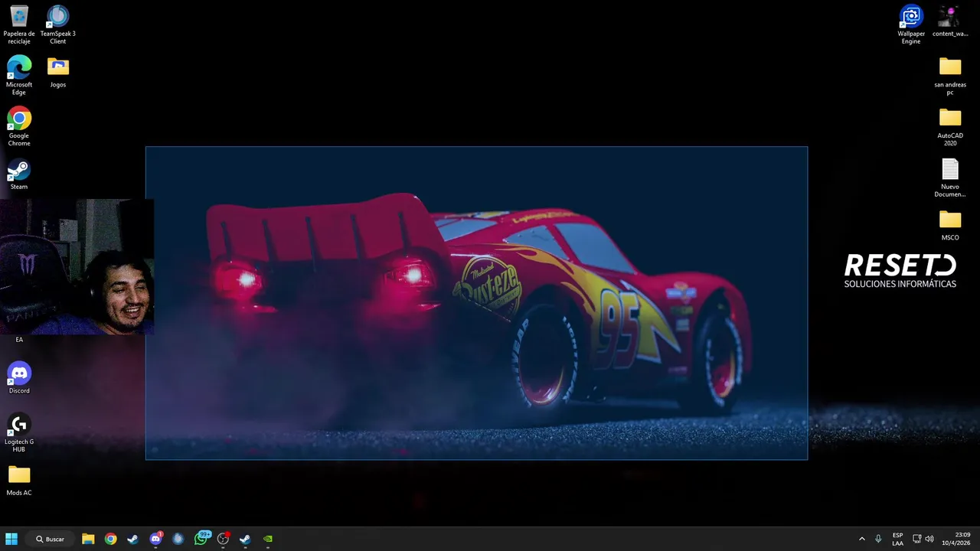Select the Discord desktop shortcut
This screenshot has width=980, height=551.
(x=19, y=378)
